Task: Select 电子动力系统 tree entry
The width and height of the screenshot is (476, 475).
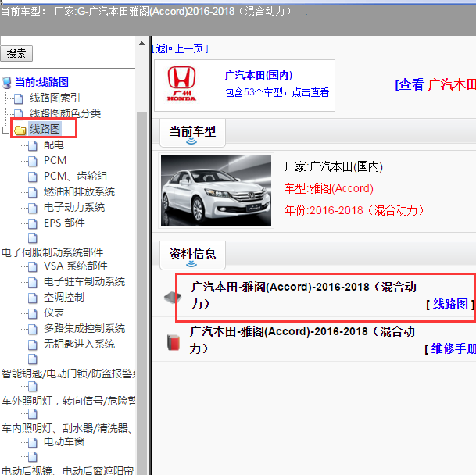Action: click(x=74, y=207)
